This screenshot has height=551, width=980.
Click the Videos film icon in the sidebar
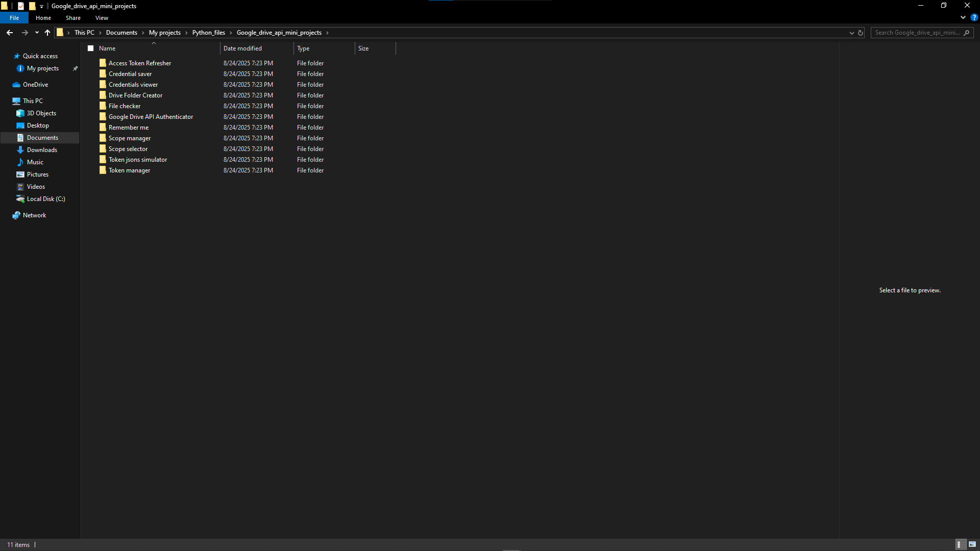(x=20, y=187)
